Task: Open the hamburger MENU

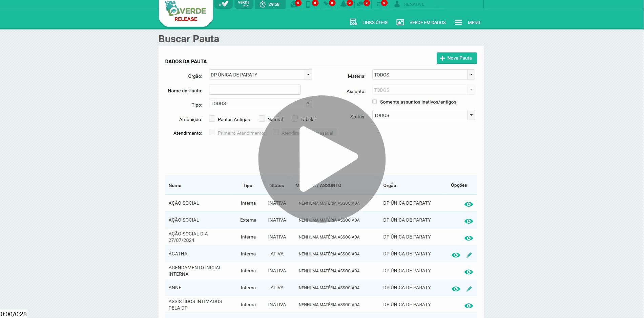Action: coord(467,23)
